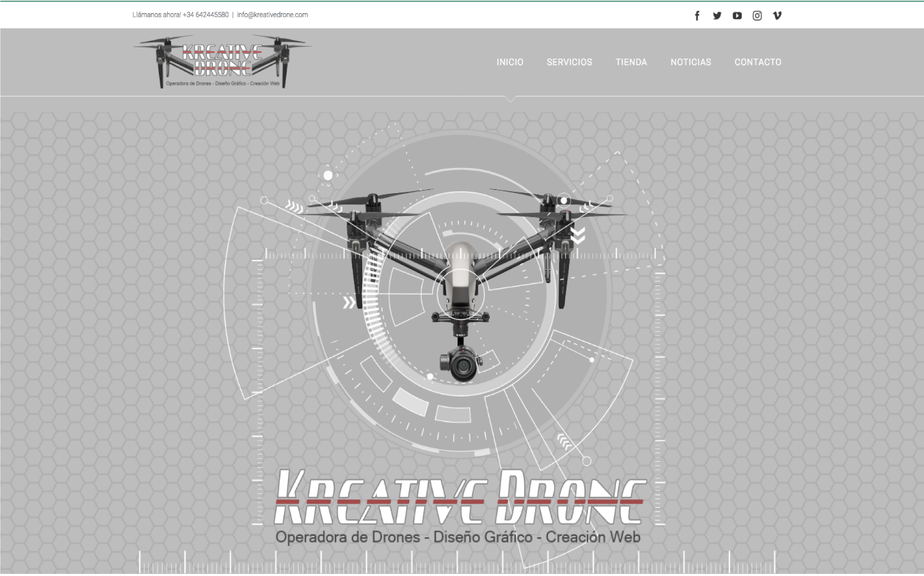Screen dimensions: 924x576
Task: Open the CONTACTO menu item
Action: coord(758,62)
